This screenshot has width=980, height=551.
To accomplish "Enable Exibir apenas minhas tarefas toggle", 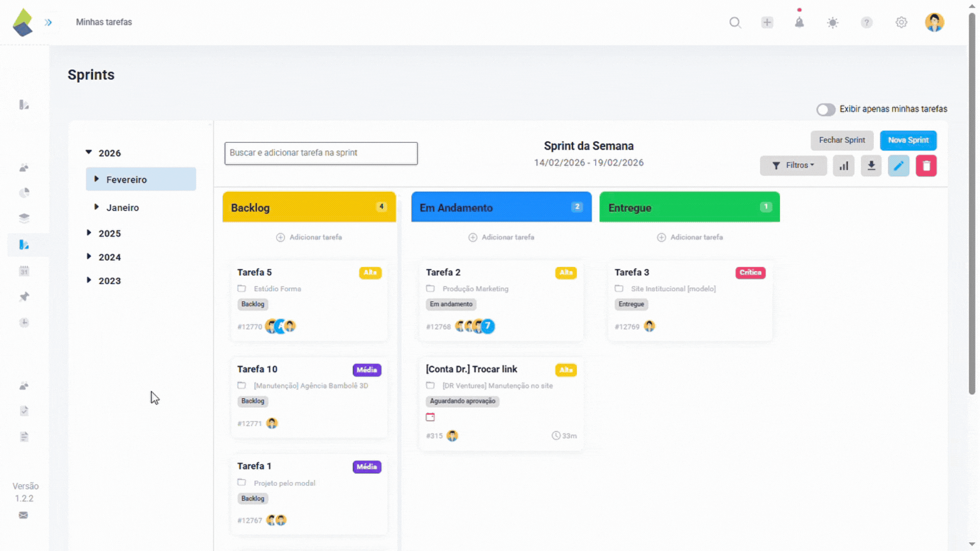I will point(825,109).
